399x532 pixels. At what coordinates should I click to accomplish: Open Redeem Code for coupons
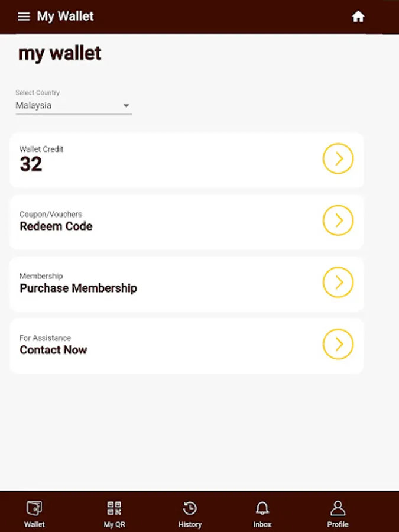[x=56, y=226]
